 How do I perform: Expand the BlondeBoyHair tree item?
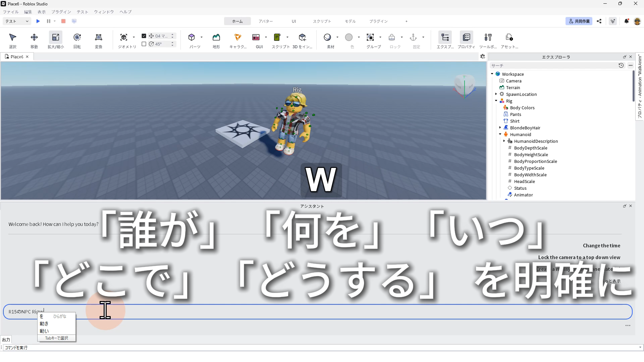point(500,128)
